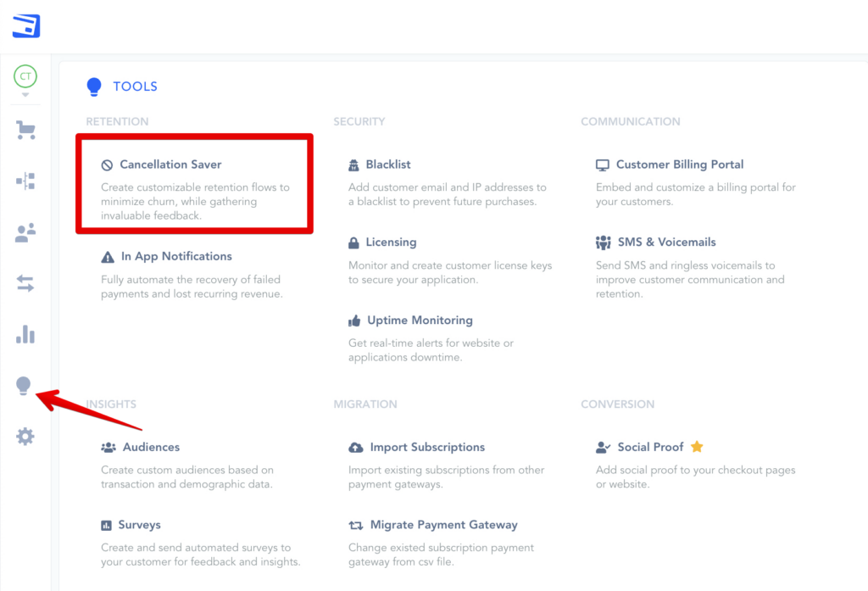Open In App Notifications tool
This screenshot has width=868, height=591.
point(175,256)
